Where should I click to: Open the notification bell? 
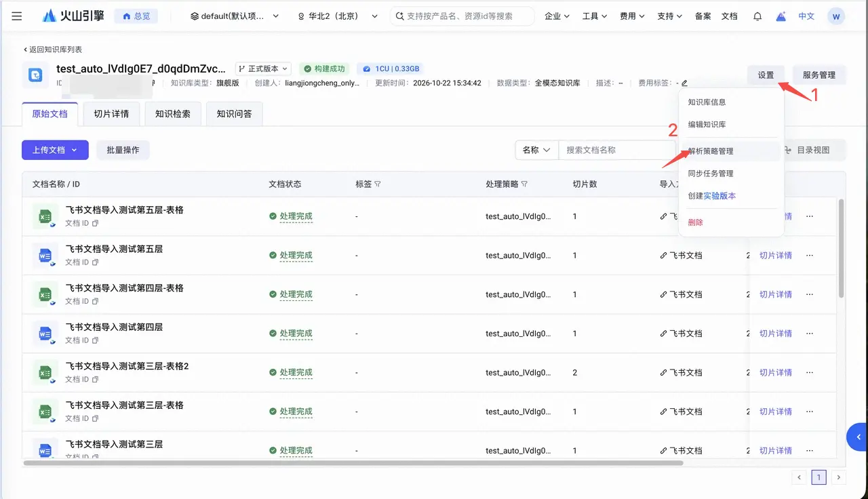757,16
